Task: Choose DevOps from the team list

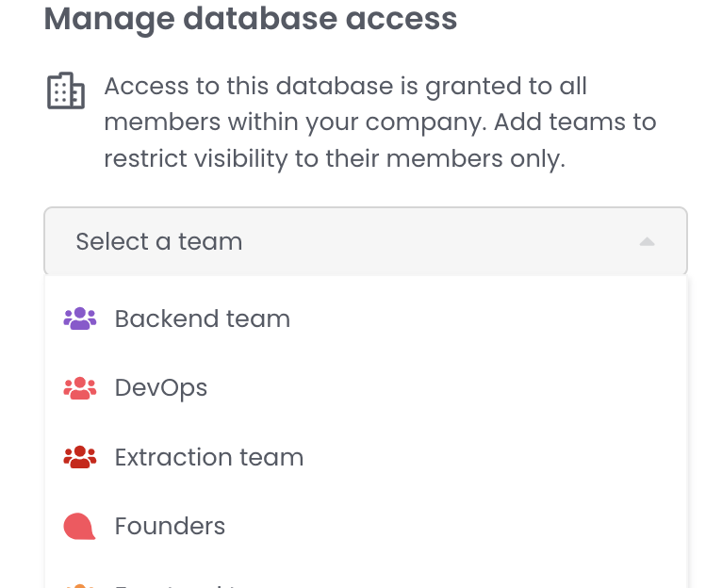Action: click(161, 387)
